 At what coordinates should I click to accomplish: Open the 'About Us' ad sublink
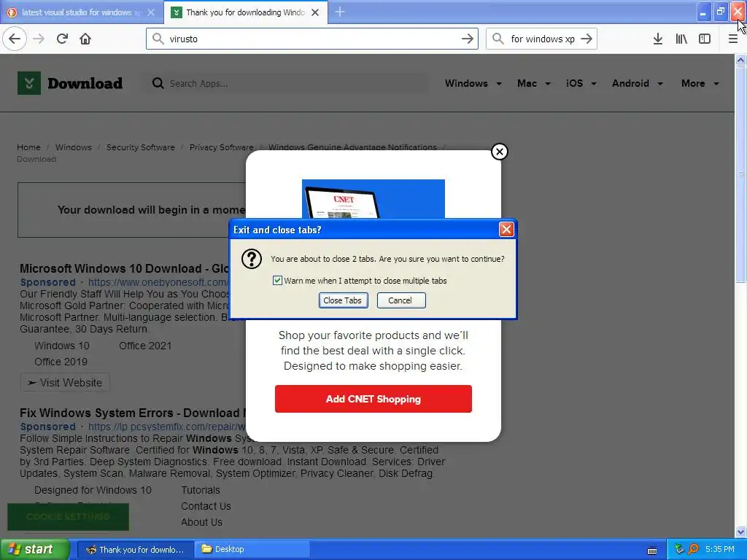[x=201, y=522]
